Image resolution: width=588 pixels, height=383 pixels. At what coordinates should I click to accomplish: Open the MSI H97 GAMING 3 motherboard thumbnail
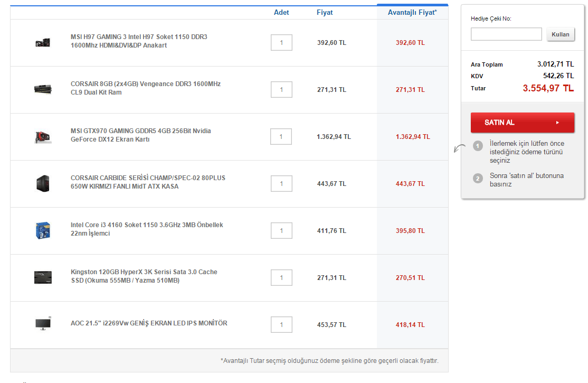tap(43, 42)
